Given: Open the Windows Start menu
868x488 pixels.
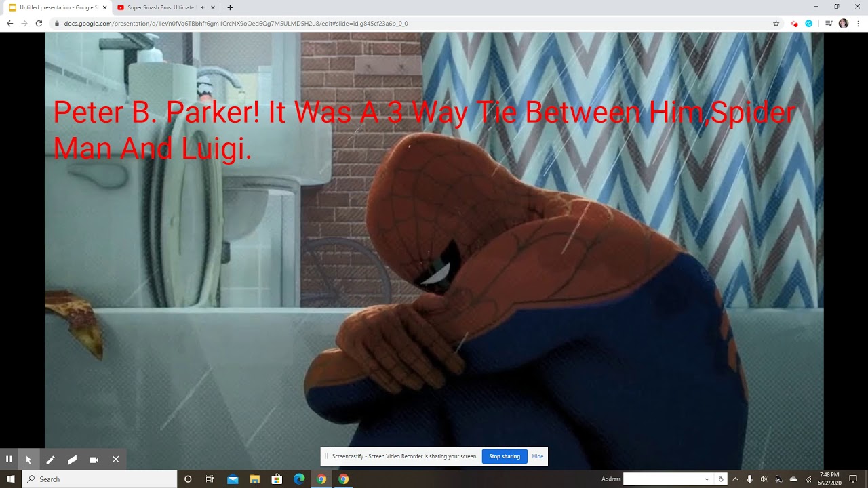Looking at the screenshot, I should [11, 479].
